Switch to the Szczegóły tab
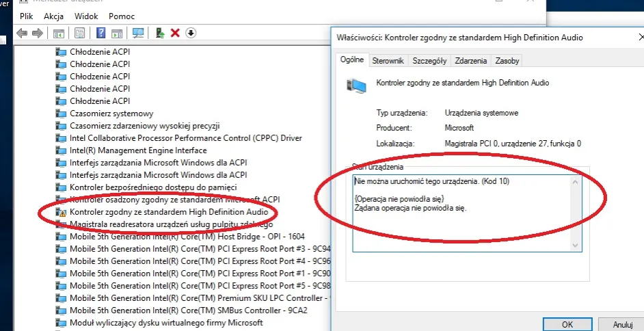The width and height of the screenshot is (644, 331). click(x=429, y=61)
